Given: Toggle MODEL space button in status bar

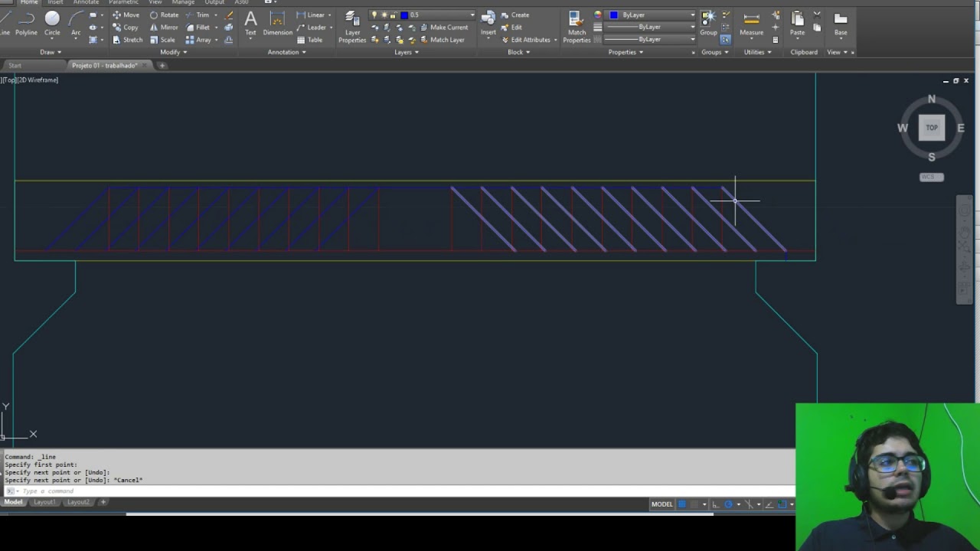Looking at the screenshot, I should 661,504.
